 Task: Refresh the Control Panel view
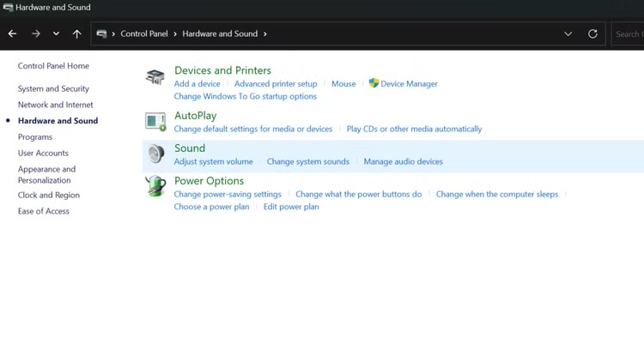pos(592,34)
